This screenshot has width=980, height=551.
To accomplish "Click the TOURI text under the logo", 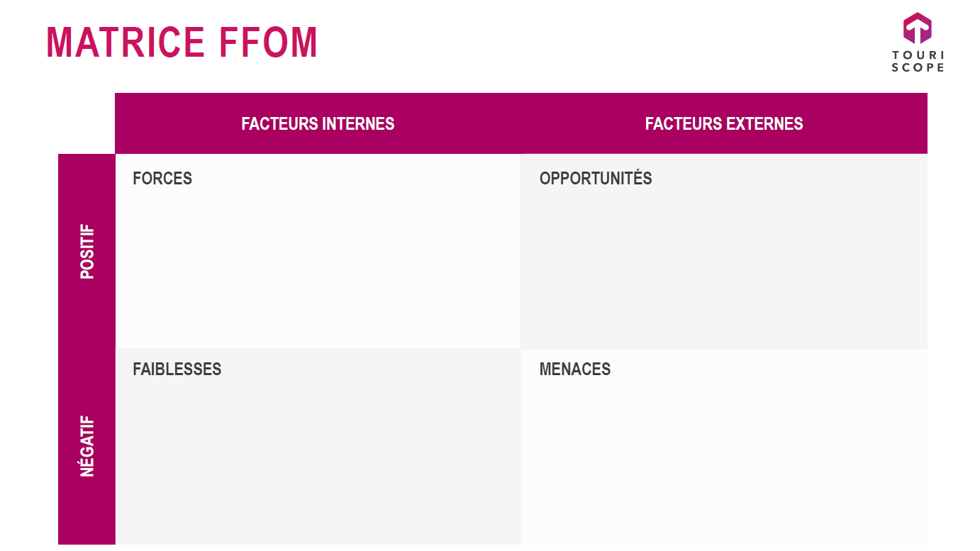I will (x=918, y=55).
